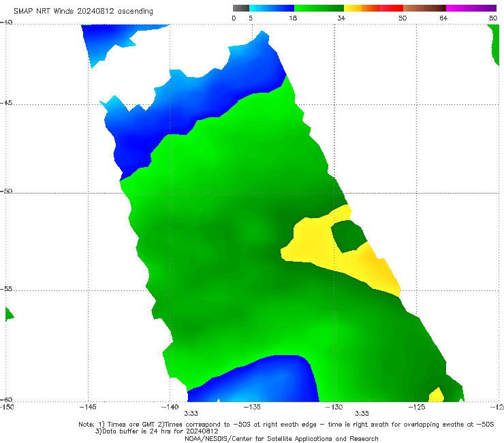Screen dimensions: 504x443
Task: Click the color bar label "34"
Action: (341, 18)
